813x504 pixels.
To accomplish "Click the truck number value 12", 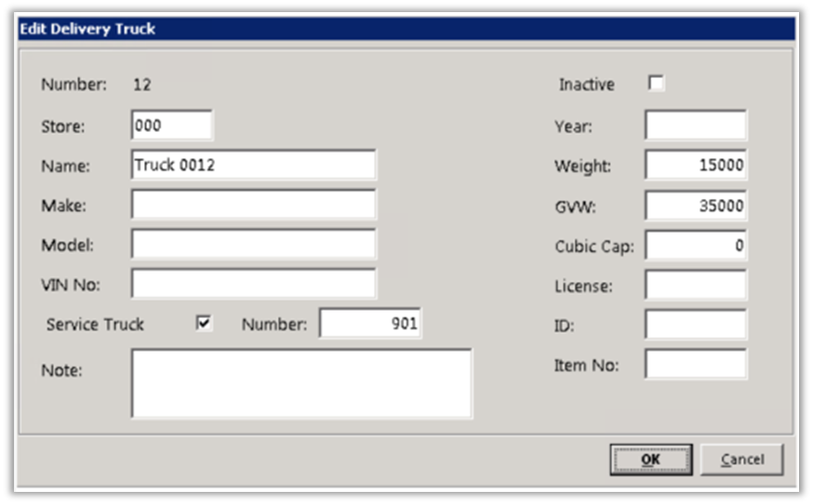I will point(142,85).
